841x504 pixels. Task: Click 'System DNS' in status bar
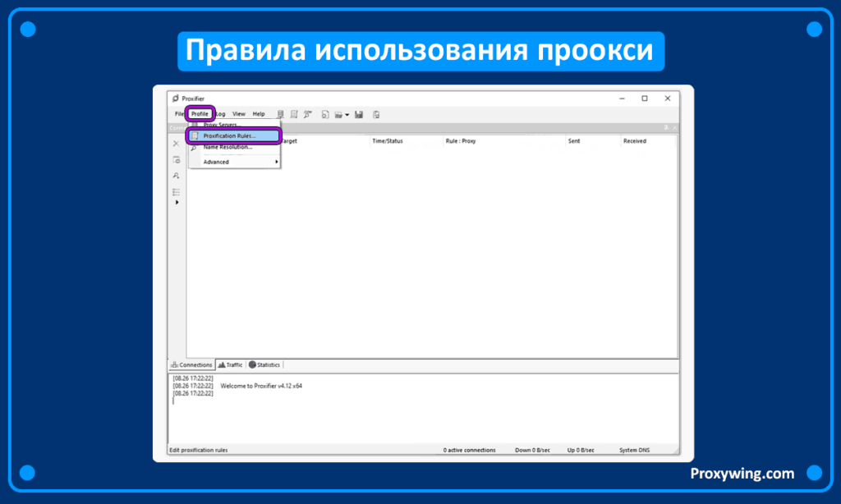[x=635, y=451]
